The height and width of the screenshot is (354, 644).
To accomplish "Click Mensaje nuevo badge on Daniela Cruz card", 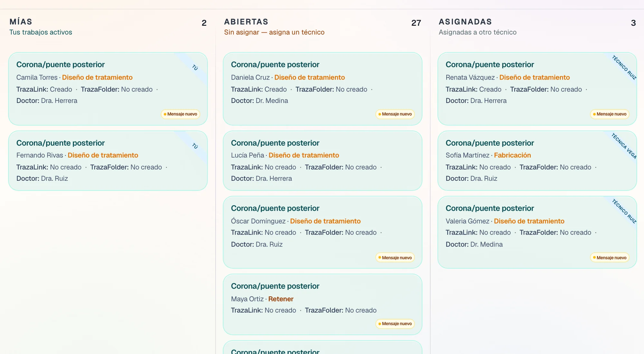I will [x=395, y=114].
